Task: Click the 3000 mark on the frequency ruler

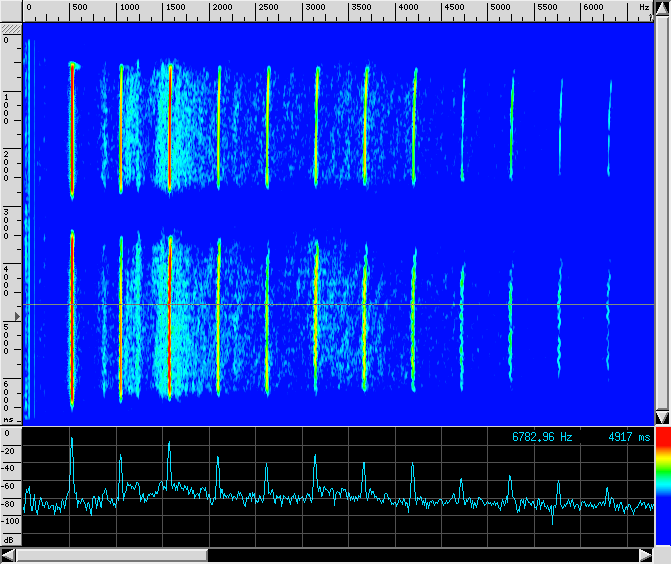Action: tap(314, 7)
